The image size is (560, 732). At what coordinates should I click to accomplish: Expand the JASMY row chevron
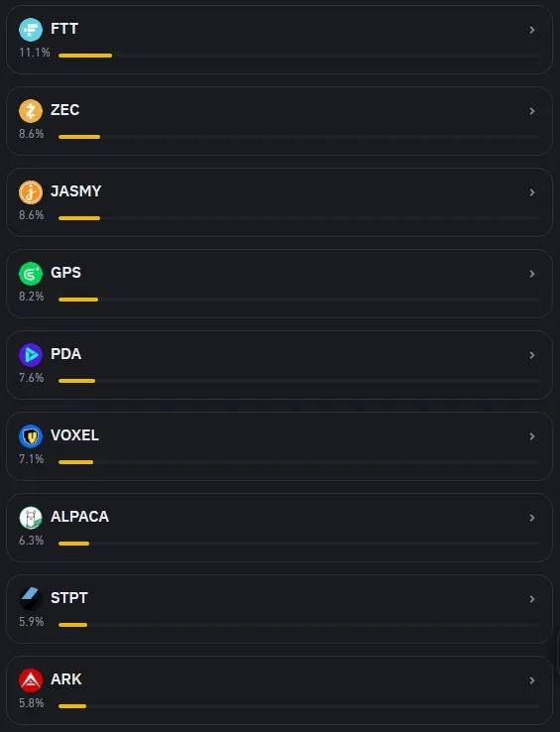tap(531, 192)
